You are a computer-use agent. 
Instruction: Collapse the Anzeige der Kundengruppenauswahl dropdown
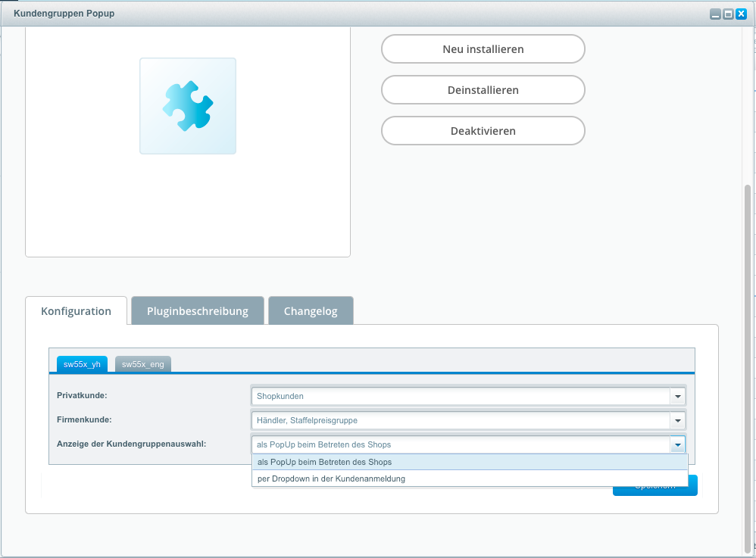[677, 445]
